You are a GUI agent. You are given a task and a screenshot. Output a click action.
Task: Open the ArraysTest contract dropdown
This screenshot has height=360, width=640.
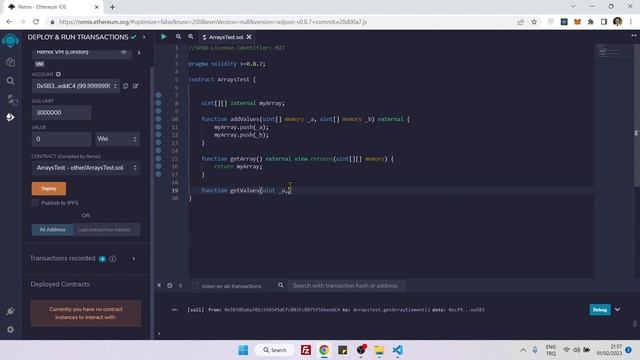coord(86,168)
